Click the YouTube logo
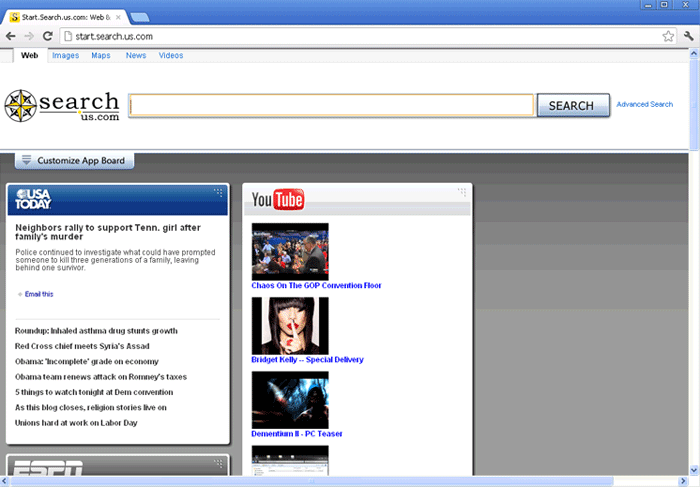Viewport: 700px width, 487px height. click(x=277, y=200)
